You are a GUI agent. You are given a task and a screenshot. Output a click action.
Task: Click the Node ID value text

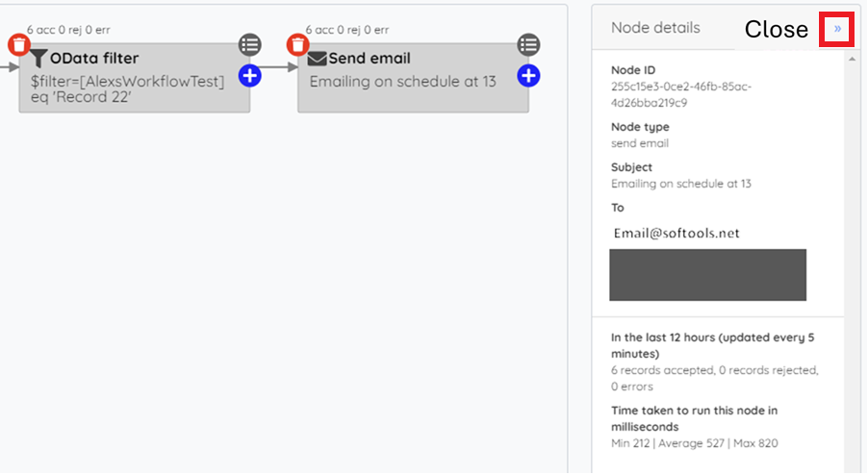681,94
